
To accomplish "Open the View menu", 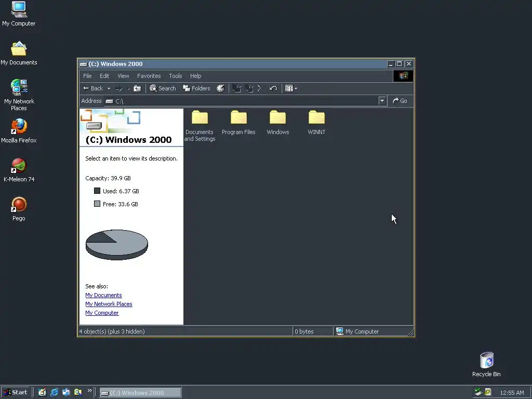I will [x=123, y=76].
